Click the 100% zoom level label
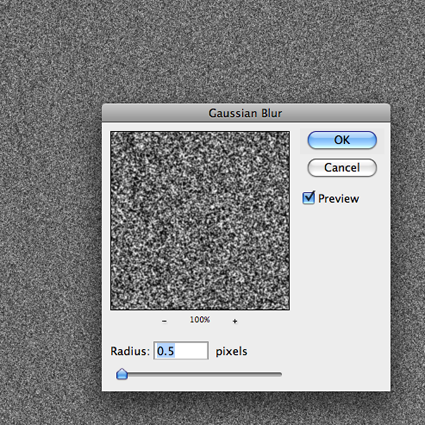The height and width of the screenshot is (425, 425). tap(200, 320)
